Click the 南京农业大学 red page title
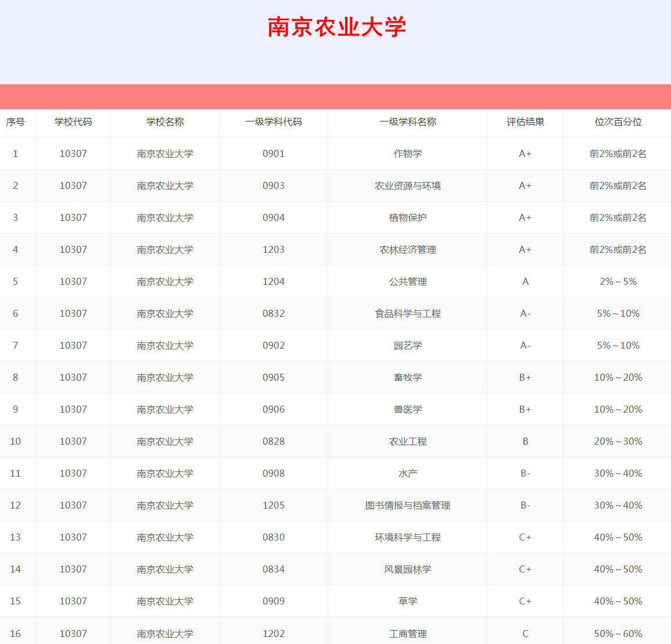 click(336, 27)
